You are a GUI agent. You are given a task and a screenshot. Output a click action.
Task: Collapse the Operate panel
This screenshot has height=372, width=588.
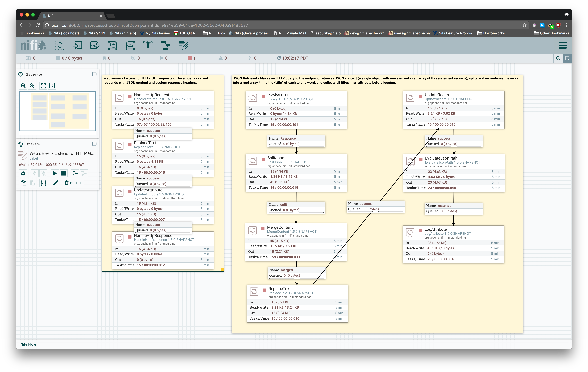[94, 144]
